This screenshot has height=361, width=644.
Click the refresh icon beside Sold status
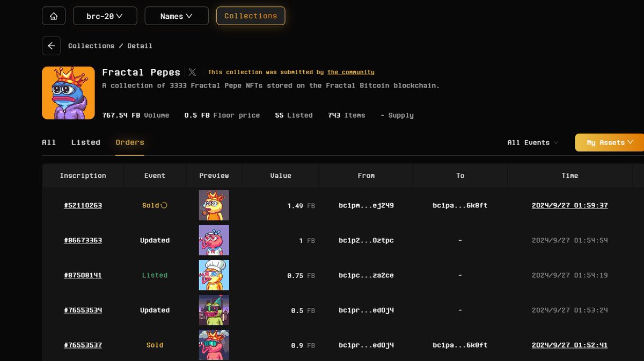[x=164, y=205]
